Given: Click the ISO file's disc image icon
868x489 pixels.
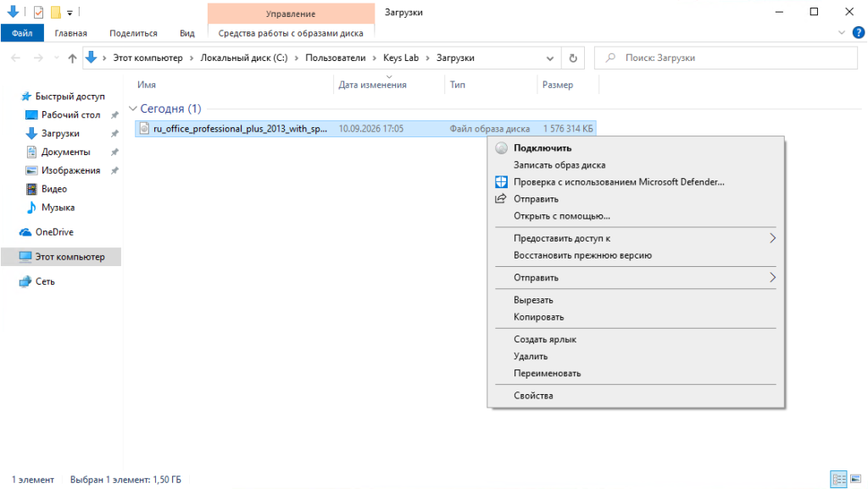Looking at the screenshot, I should [x=144, y=128].
